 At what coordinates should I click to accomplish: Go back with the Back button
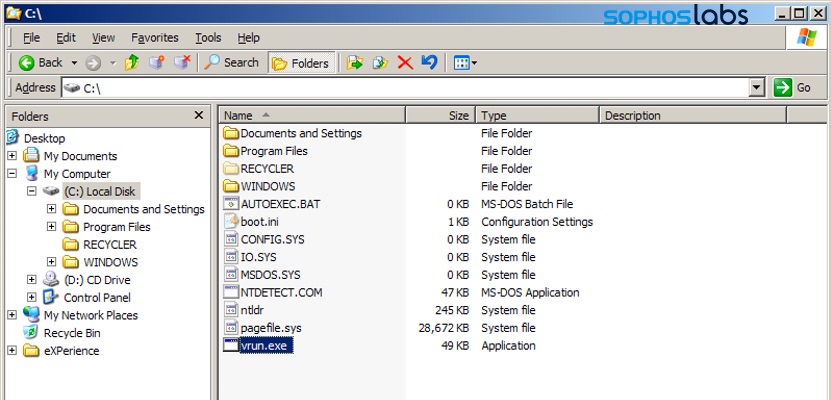click(x=40, y=63)
